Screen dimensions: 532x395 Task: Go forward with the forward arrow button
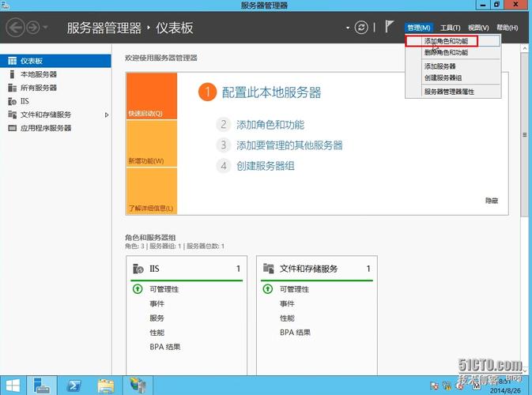point(33,28)
